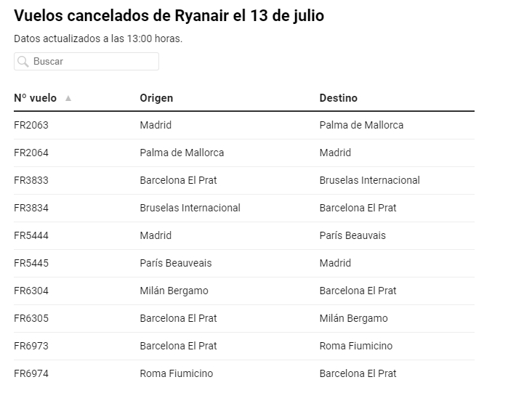Click flight FR3833 in the table

(x=31, y=180)
